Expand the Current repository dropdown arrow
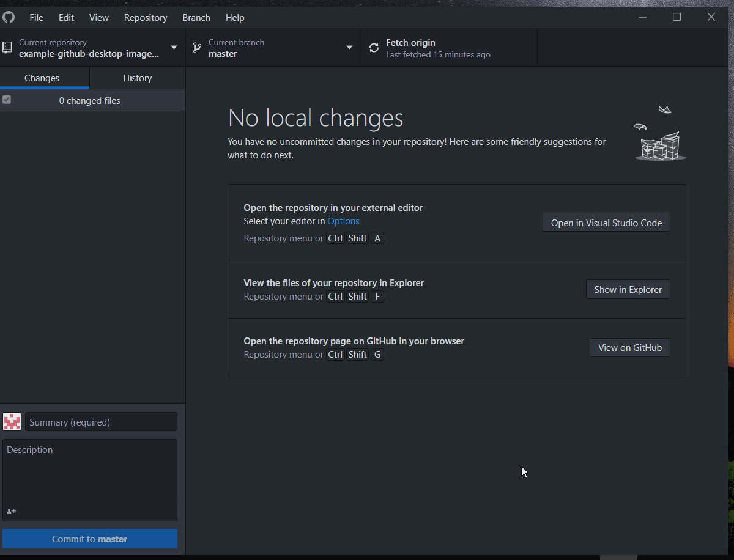Image resolution: width=734 pixels, height=560 pixels. pos(174,48)
